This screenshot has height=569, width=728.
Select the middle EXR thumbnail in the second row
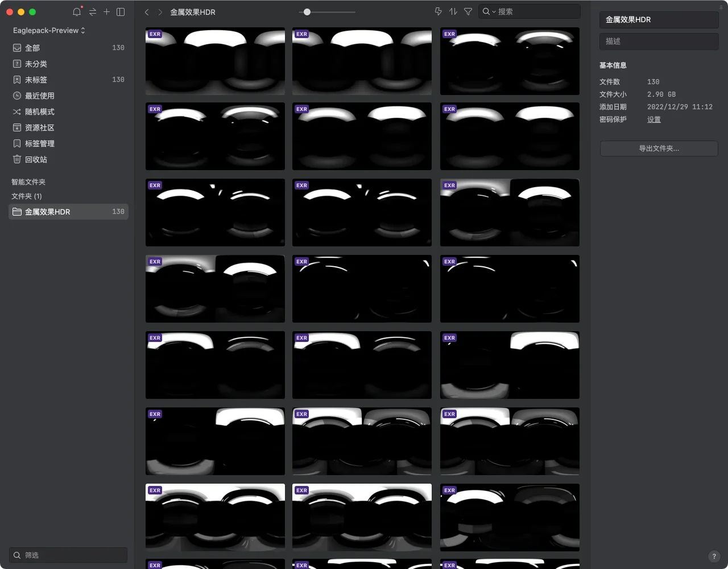(362, 136)
